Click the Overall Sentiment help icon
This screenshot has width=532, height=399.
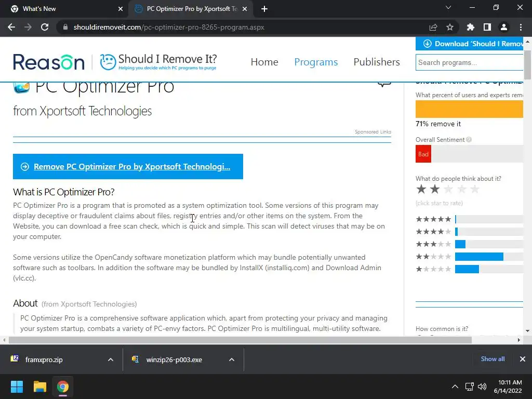tap(469, 139)
